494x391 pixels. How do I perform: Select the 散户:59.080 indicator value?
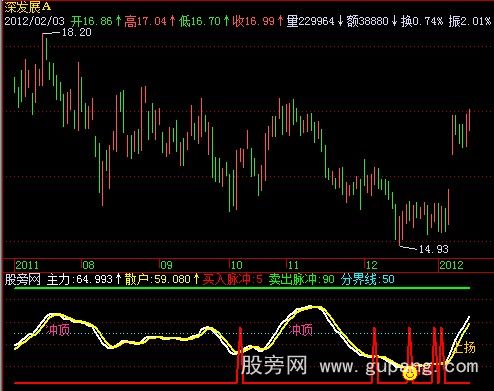pos(161,279)
